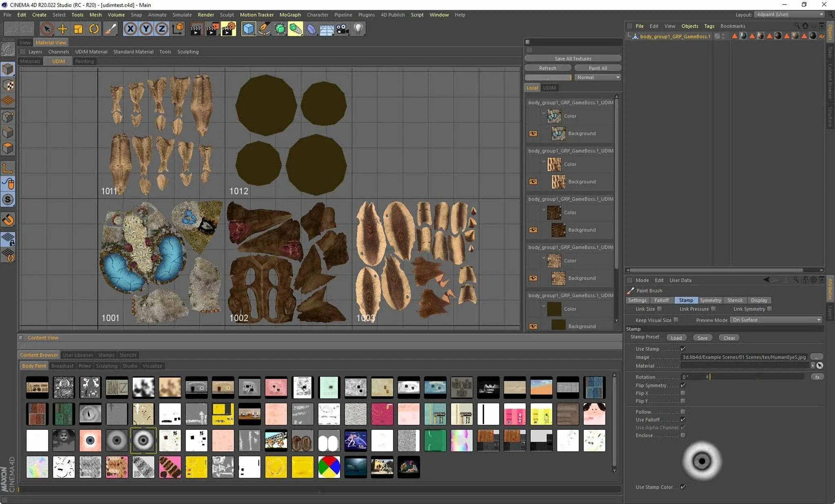This screenshot has width=835, height=504.
Task: Select the Scale tool
Action: pos(78,29)
